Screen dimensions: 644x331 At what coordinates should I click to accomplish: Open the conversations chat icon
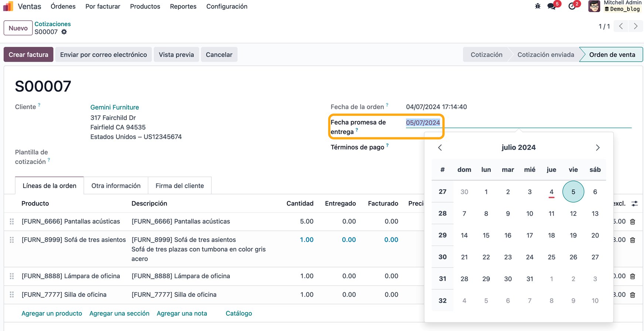(551, 6)
